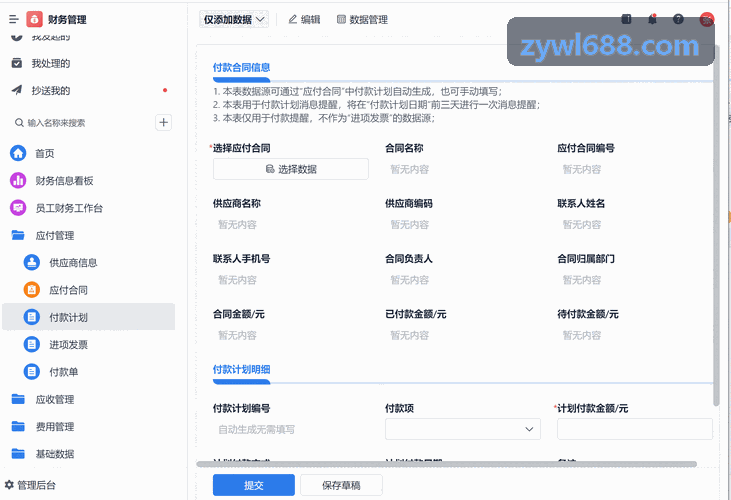Click 编辑 in the top toolbar
The width and height of the screenshot is (731, 500).
[x=304, y=19]
